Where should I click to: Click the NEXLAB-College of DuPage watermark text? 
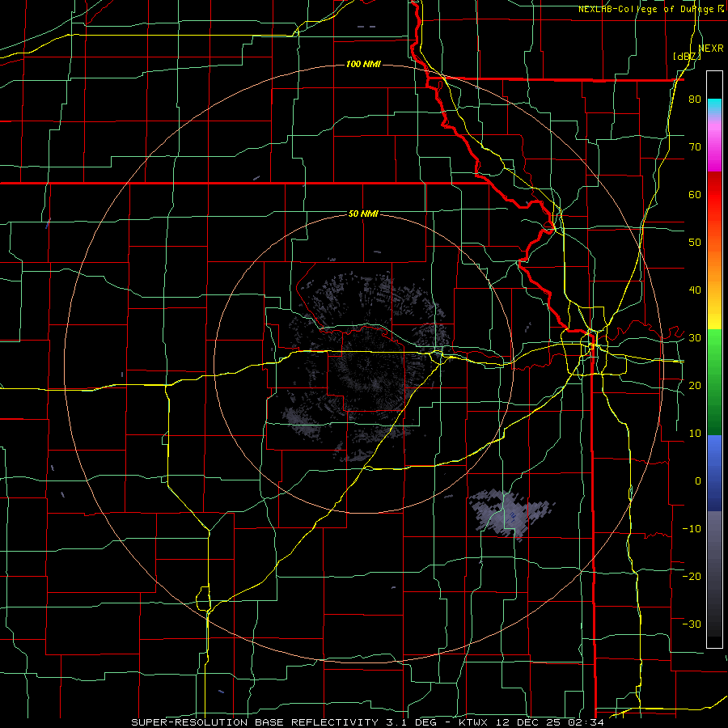click(x=646, y=9)
